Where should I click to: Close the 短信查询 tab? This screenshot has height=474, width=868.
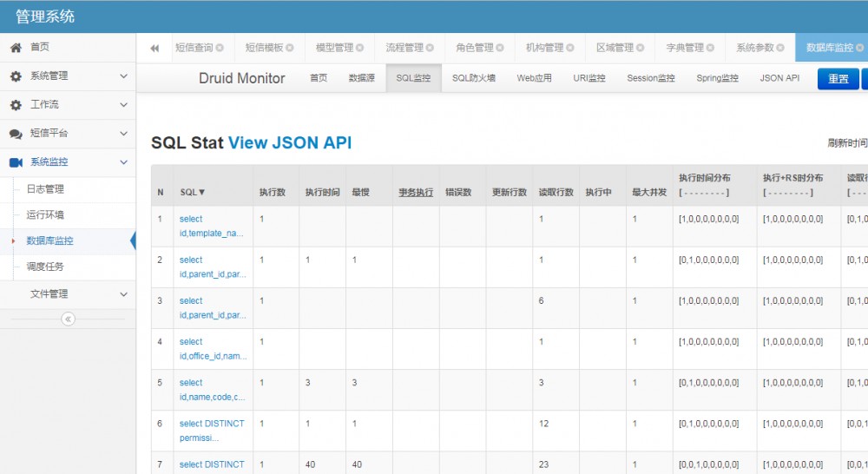220,48
